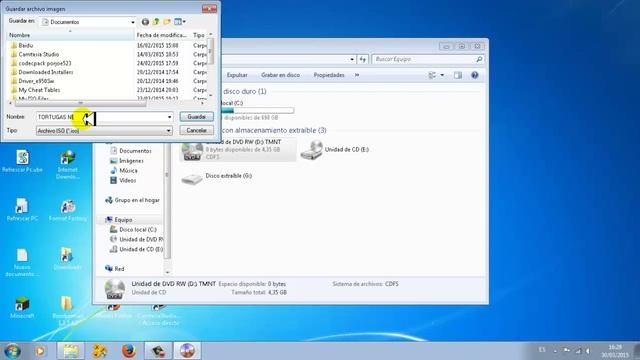Open Explorer help icon
This screenshot has height=360, width=640.
click(475, 75)
